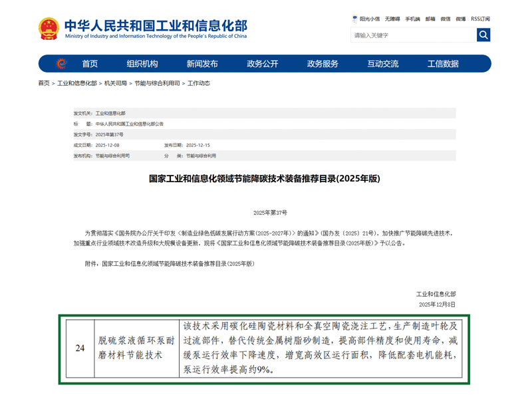Navigate to 工信数据 tab

coord(443,64)
